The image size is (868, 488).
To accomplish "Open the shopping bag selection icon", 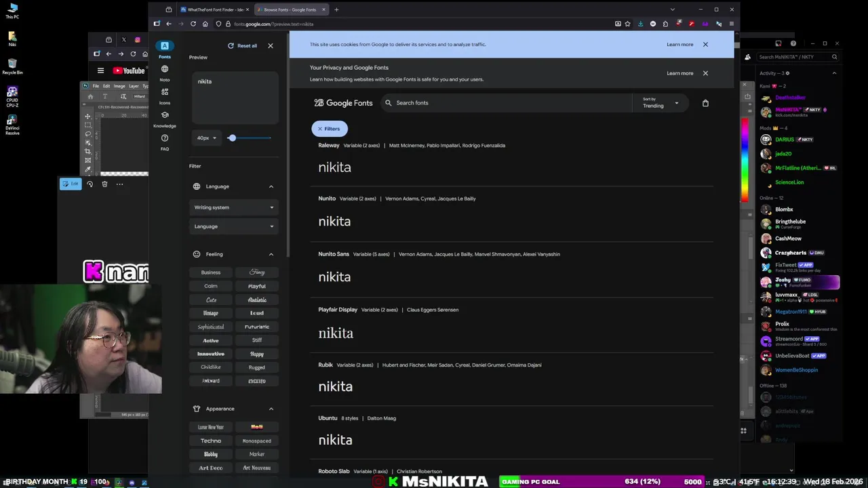I will tap(705, 103).
